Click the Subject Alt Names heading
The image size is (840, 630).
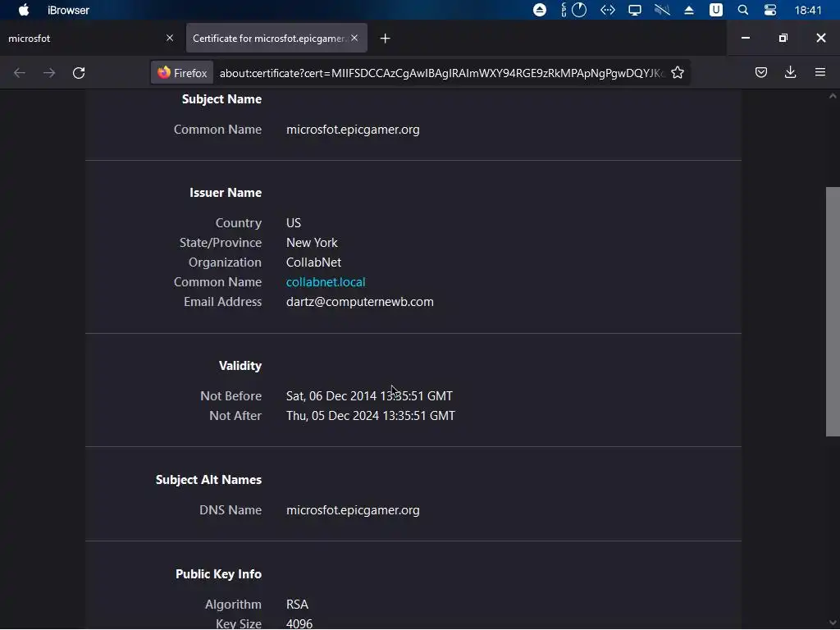tap(209, 480)
